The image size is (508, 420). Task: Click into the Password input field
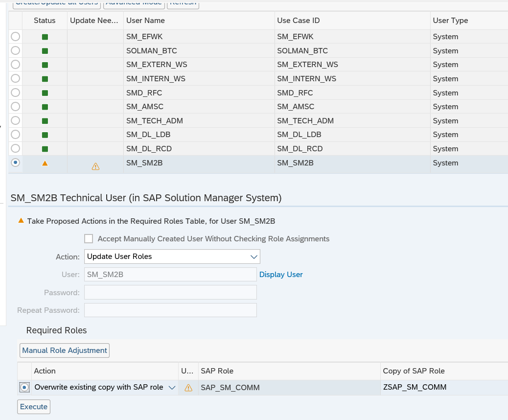170,292
